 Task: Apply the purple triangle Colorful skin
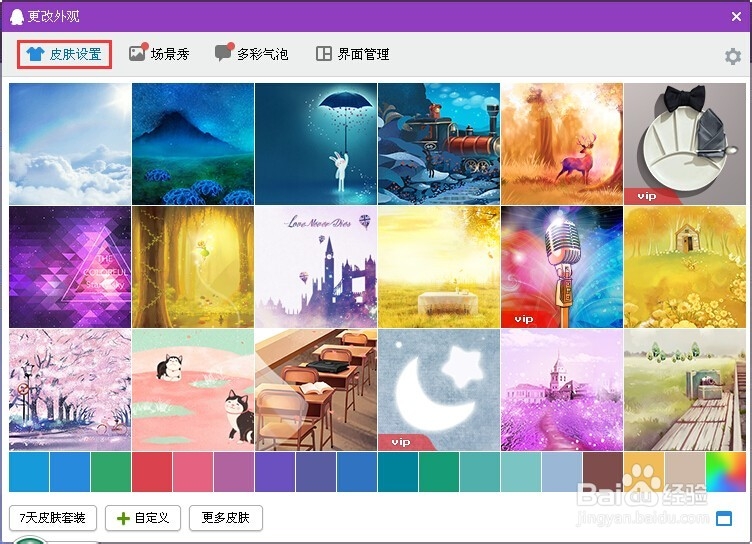pos(70,267)
